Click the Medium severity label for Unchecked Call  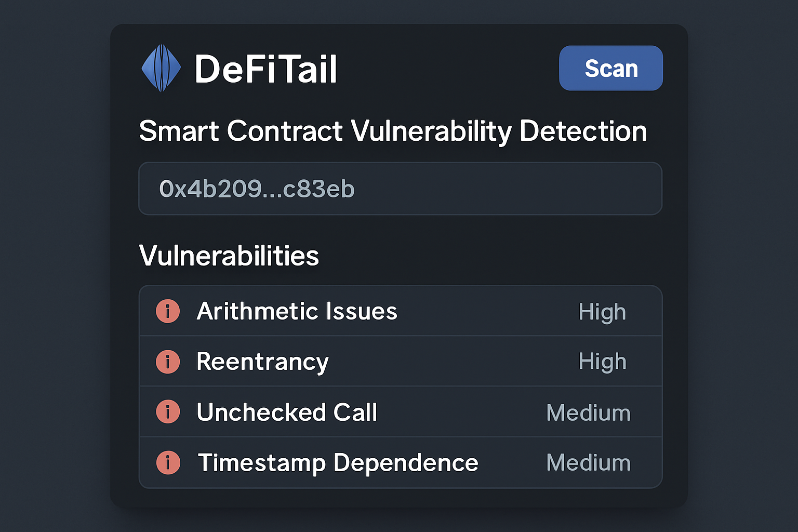click(x=588, y=411)
